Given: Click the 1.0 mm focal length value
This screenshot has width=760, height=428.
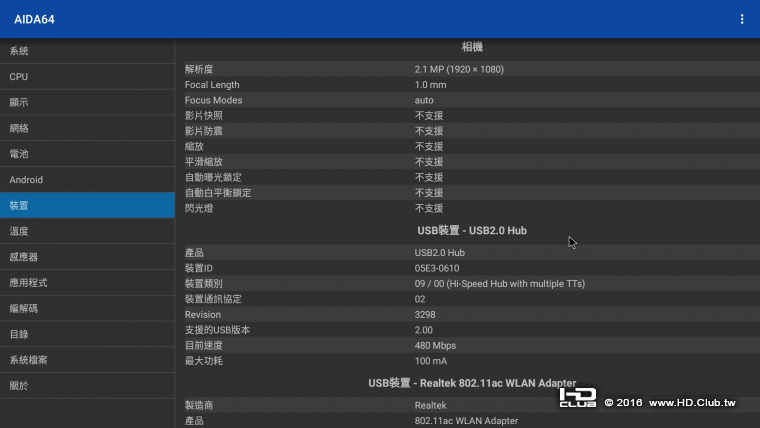Looking at the screenshot, I should [x=430, y=85].
